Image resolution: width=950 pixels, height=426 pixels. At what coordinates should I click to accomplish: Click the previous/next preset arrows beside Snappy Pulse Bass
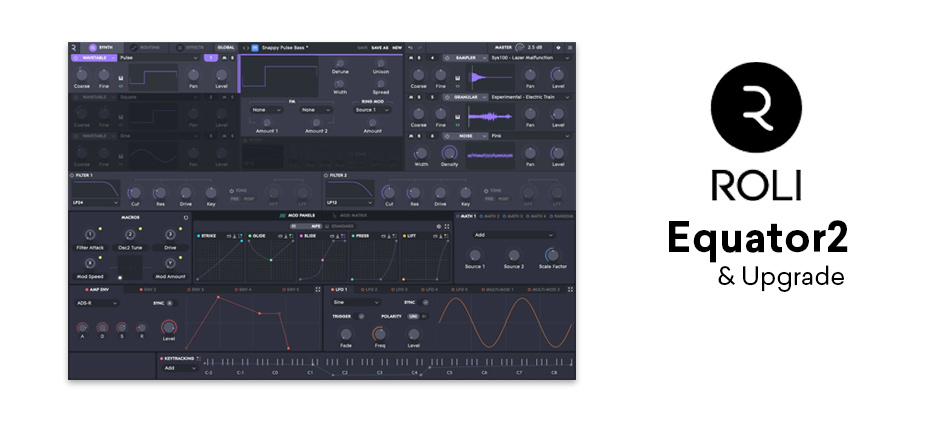click(246, 48)
